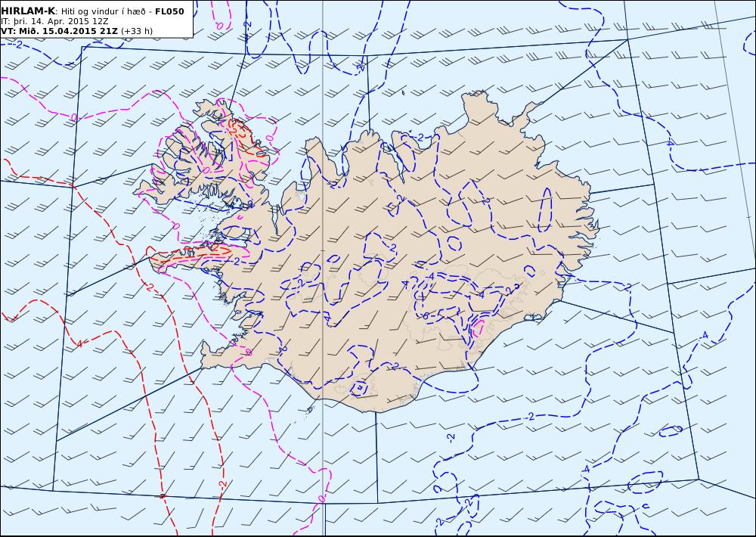
Task: Select the 'IT: þri. 14. Apr. 2015 12Z' line
Action: (x=54, y=21)
